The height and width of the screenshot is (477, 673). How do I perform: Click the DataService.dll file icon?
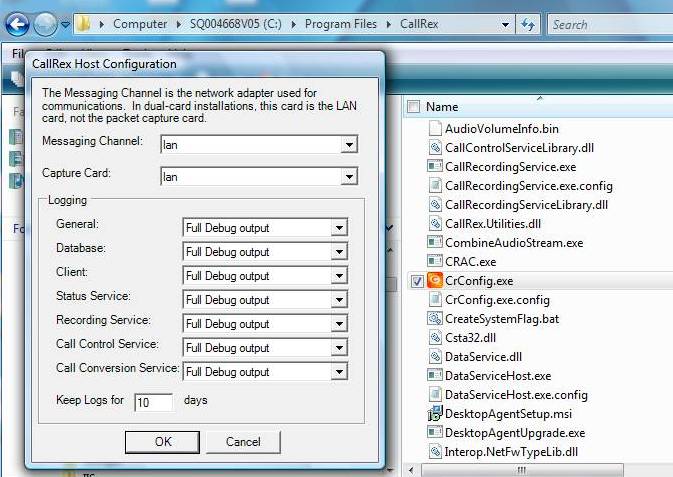coord(435,356)
